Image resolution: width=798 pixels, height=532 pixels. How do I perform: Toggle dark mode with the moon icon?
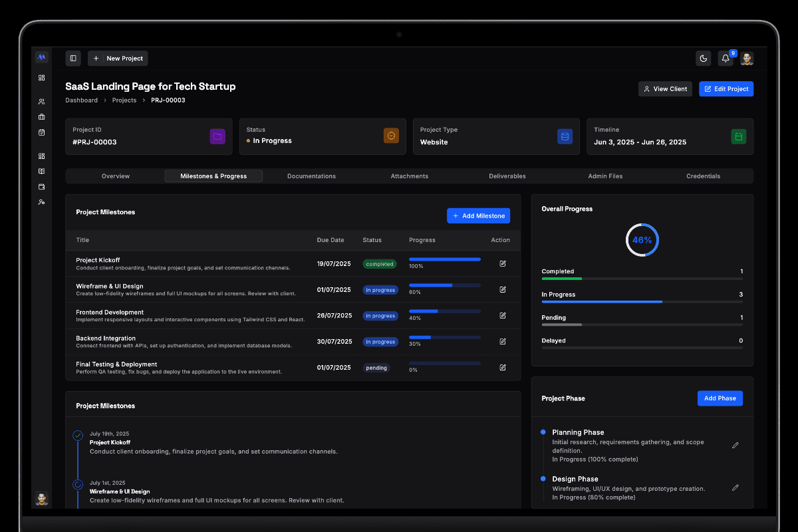(x=703, y=59)
